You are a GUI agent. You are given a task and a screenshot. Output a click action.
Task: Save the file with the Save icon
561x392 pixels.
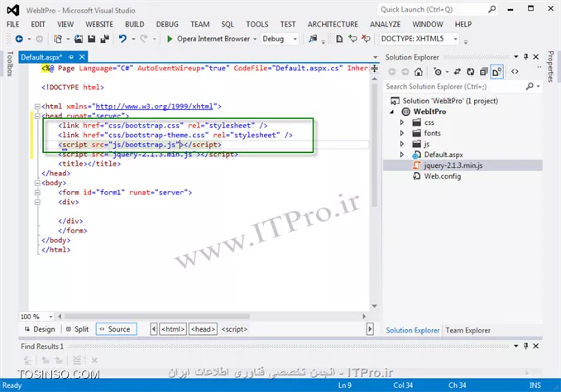click(x=92, y=39)
